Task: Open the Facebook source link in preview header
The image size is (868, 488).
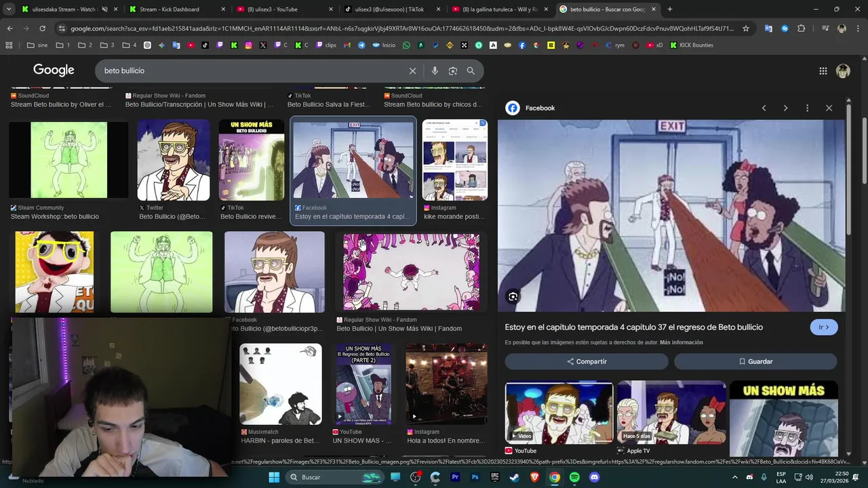Action: pyautogui.click(x=531, y=108)
